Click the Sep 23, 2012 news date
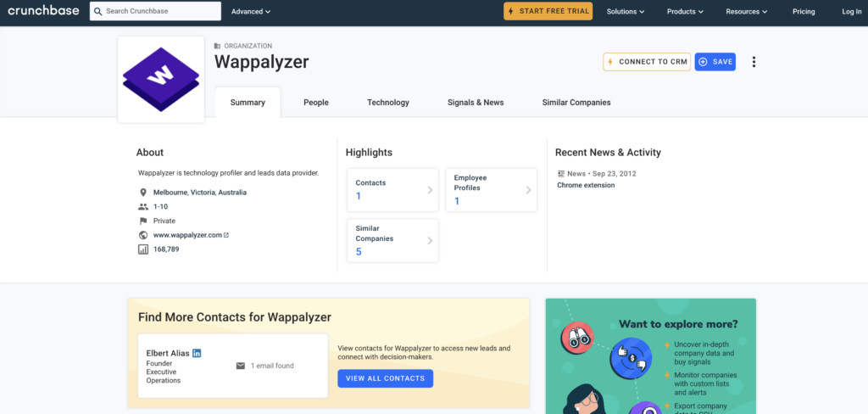The image size is (868, 414). [x=615, y=173]
